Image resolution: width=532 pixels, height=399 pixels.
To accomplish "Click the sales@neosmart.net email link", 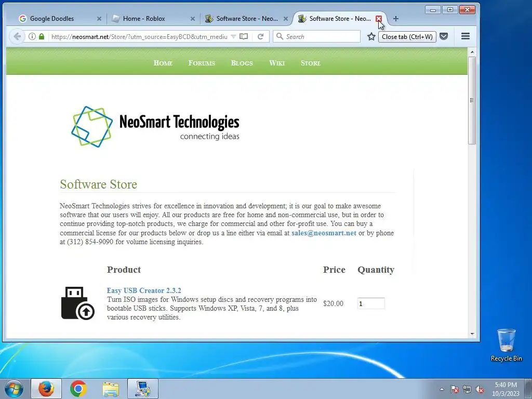I will click(x=324, y=233).
